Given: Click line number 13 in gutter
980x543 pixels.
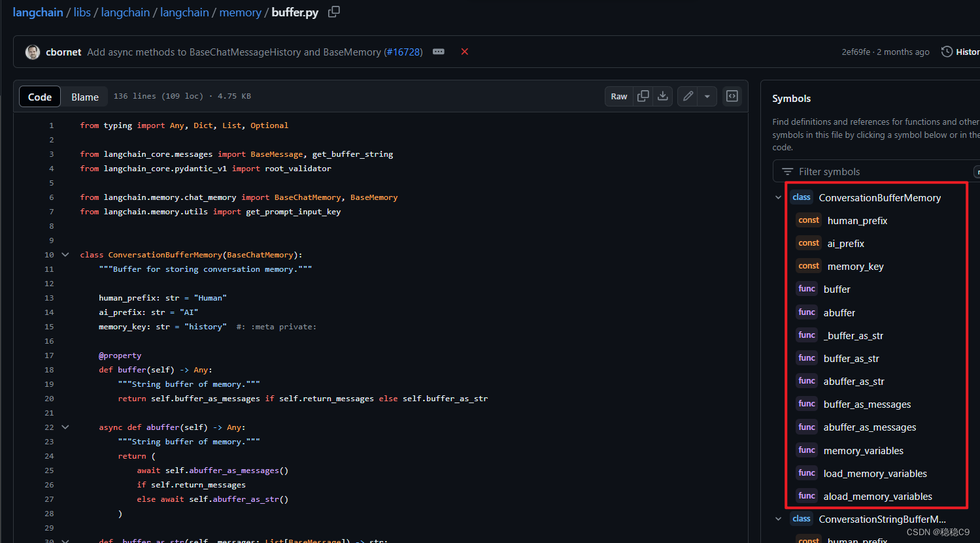Looking at the screenshot, I should pos(49,298).
